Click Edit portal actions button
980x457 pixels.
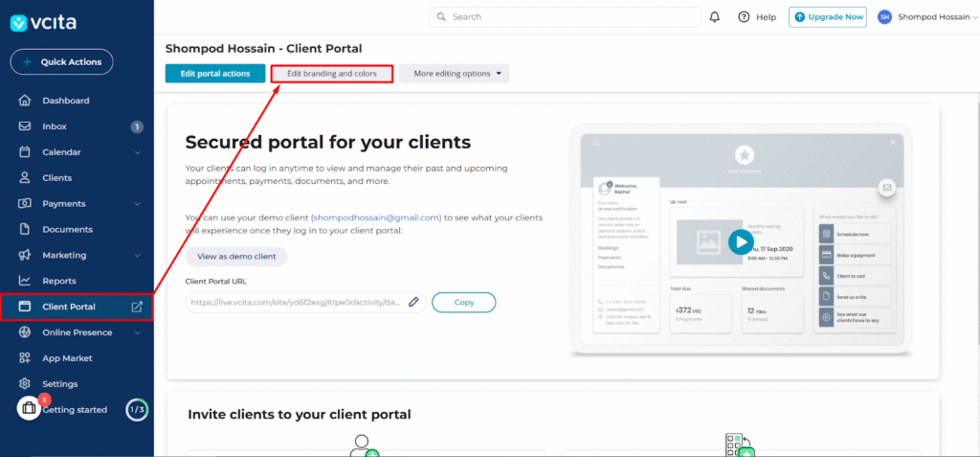pos(215,73)
